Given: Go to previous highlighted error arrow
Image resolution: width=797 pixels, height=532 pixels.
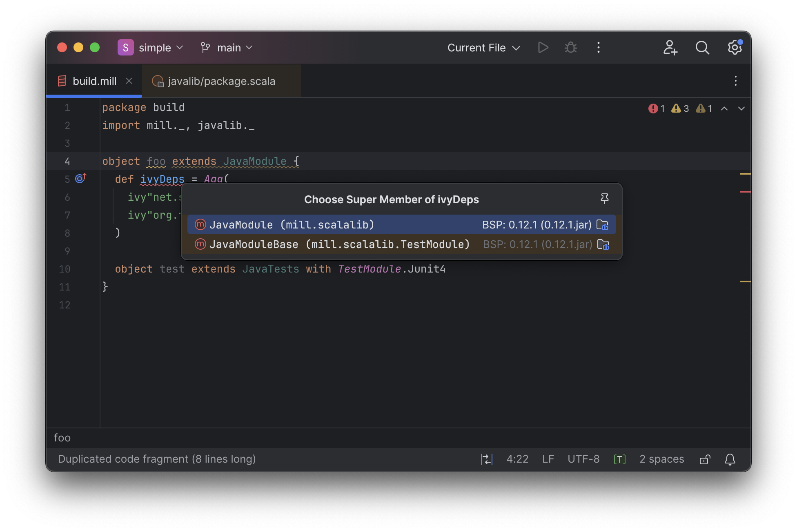Looking at the screenshot, I should click(x=724, y=109).
